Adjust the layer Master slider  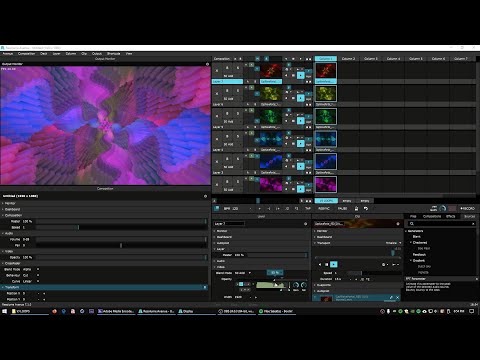pyautogui.click(x=277, y=255)
